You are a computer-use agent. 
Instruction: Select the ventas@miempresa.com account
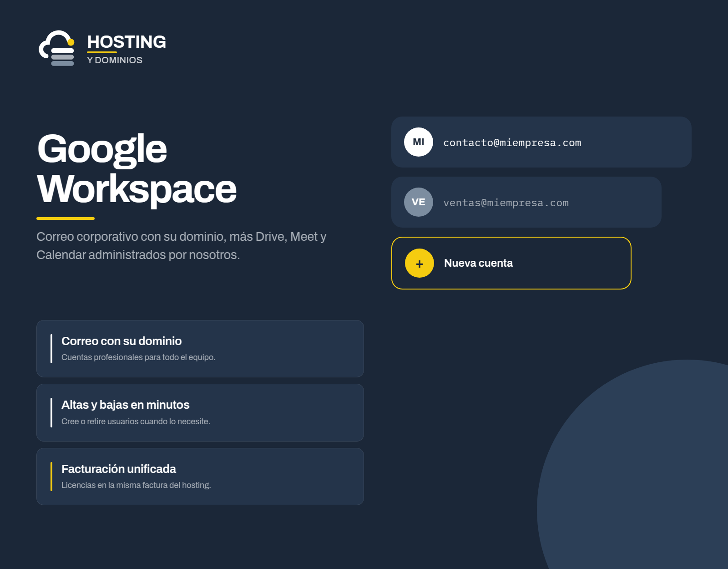click(526, 202)
